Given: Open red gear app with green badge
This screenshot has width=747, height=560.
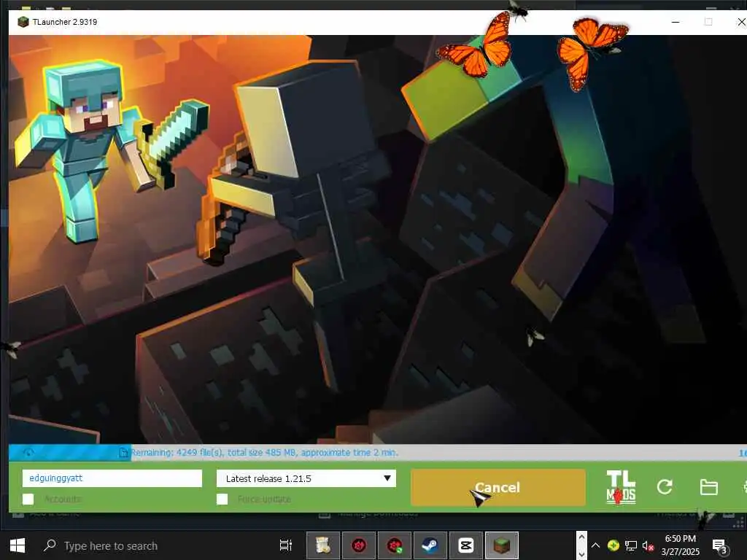Looking at the screenshot, I should pyautogui.click(x=395, y=545).
